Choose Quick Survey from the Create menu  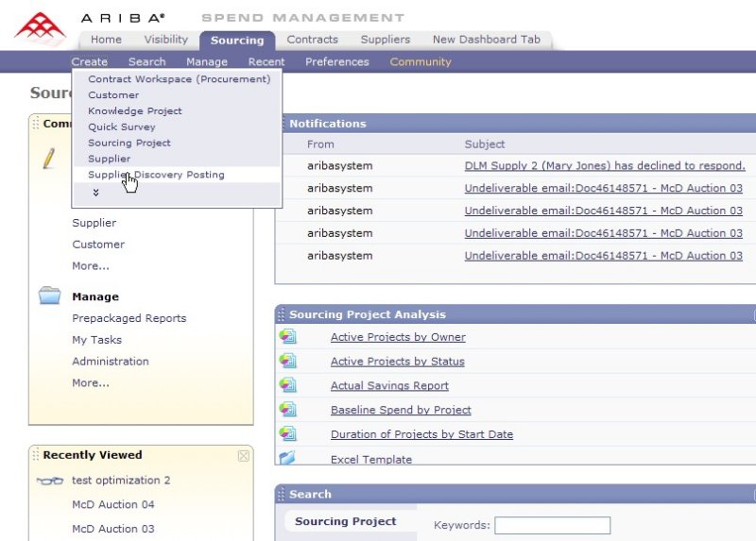coord(122,127)
